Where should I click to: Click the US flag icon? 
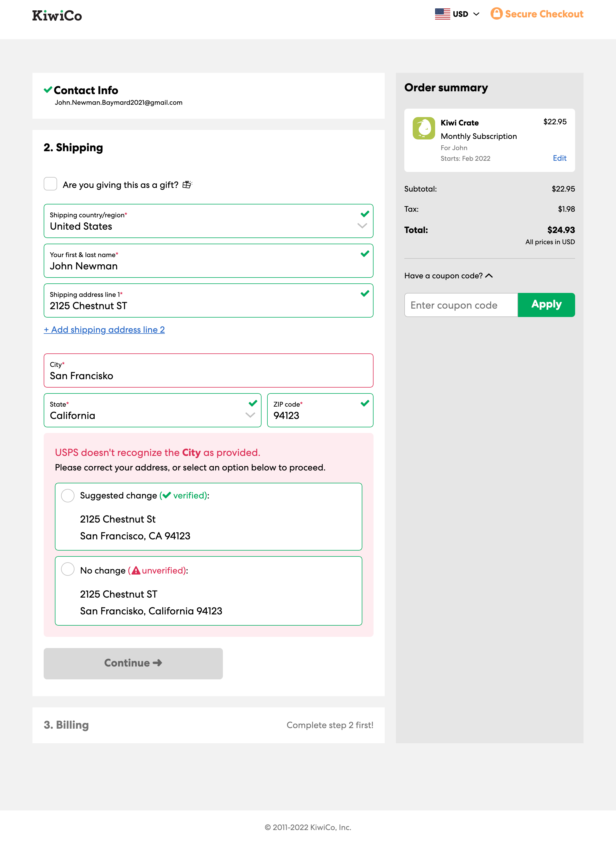pyautogui.click(x=442, y=13)
